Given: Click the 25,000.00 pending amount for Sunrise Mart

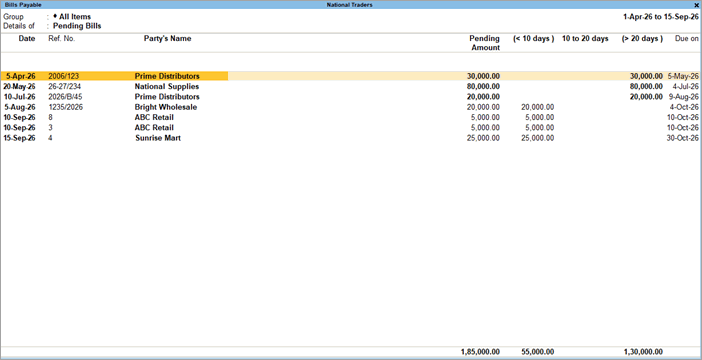Looking at the screenshot, I should 483,138.
